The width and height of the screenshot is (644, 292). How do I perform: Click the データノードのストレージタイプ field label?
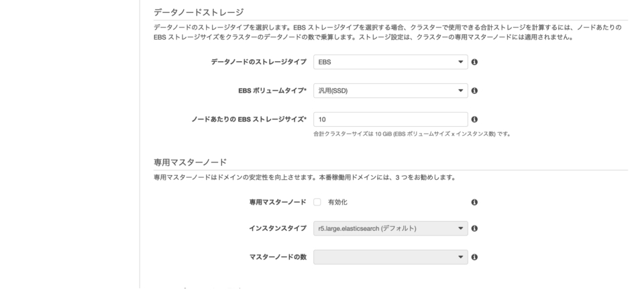pos(259,62)
